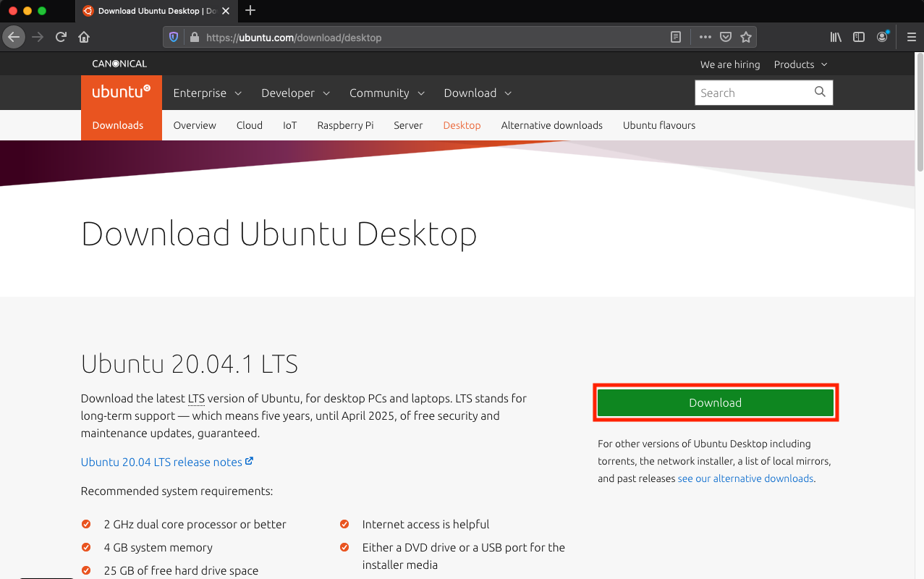The width and height of the screenshot is (924, 579).
Task: Open the Products dropdown
Action: (x=800, y=64)
